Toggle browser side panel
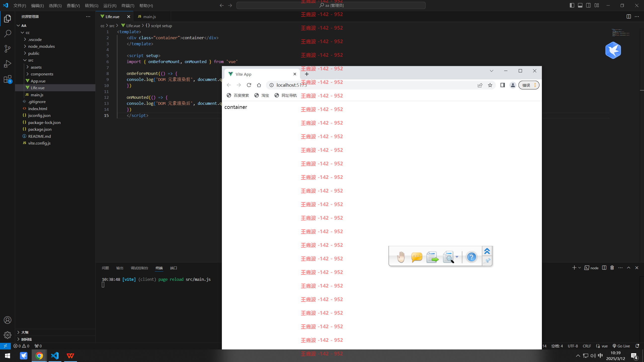644x362 pixels. coord(503,85)
